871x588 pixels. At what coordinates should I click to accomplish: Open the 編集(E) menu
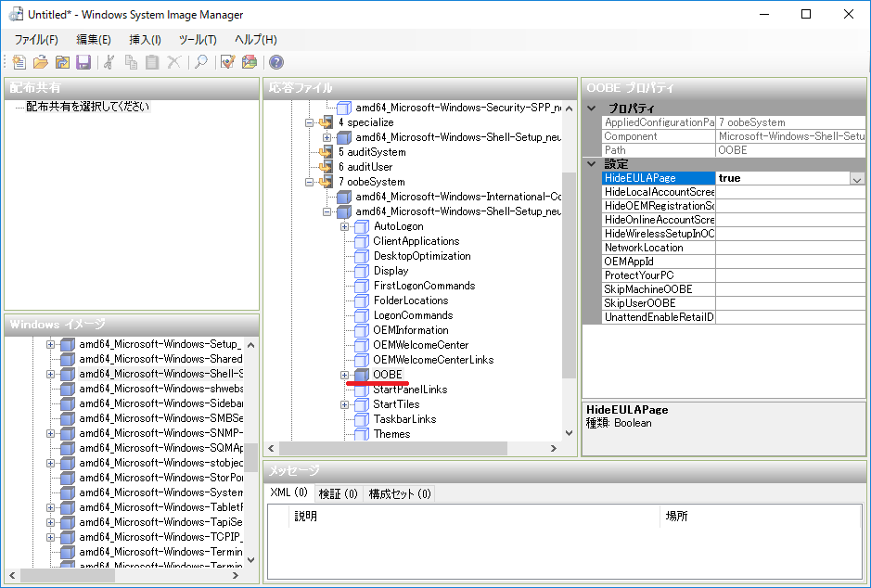94,40
